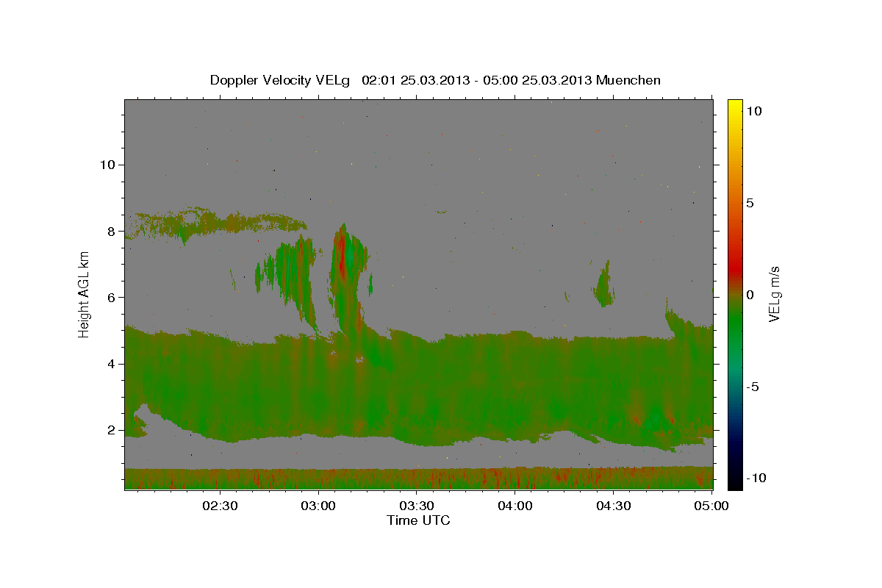
Task: Click the plot title 'Doppler Velocity VELg'
Action: 281,80
